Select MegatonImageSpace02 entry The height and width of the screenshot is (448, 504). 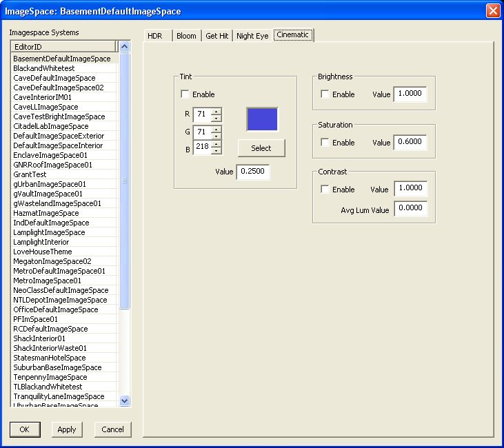click(x=63, y=261)
